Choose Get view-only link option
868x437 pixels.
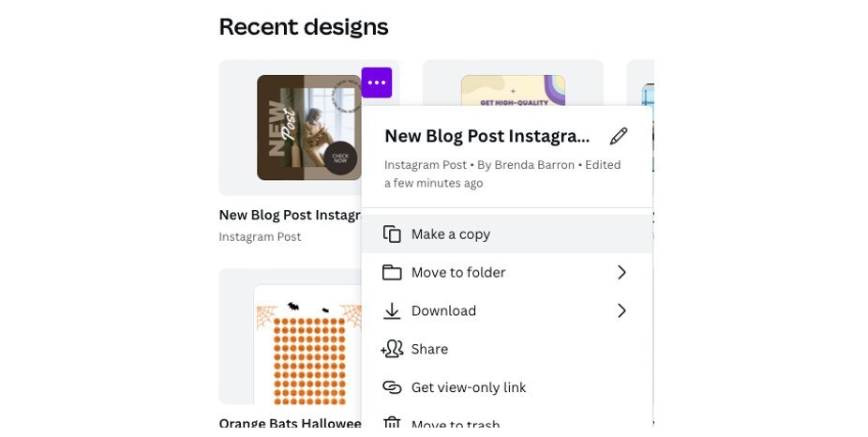pos(469,387)
